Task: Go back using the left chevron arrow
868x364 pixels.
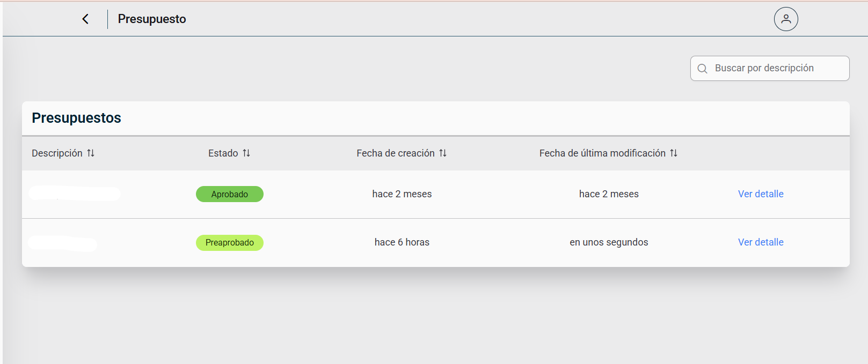Action: (85, 19)
